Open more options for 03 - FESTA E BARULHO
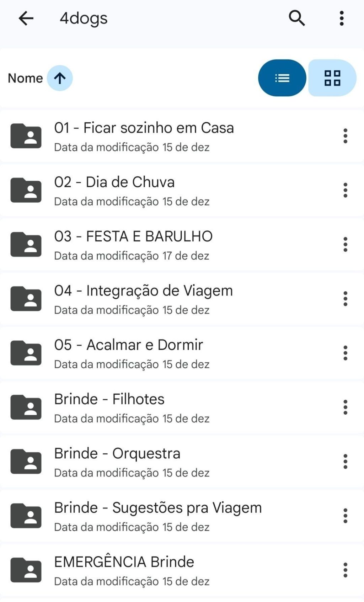Viewport: 364px width, 602px height. coord(345,245)
